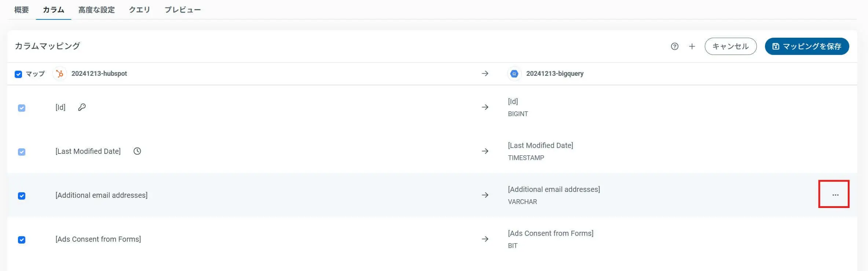Click the plus icon to add column
The width and height of the screenshot is (868, 271).
[692, 47]
